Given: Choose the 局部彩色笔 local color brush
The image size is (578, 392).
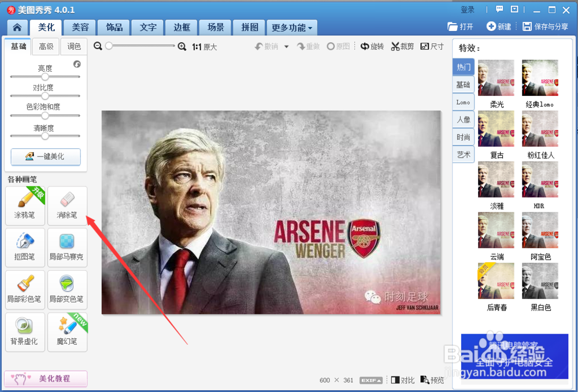Looking at the screenshot, I should point(25,290).
